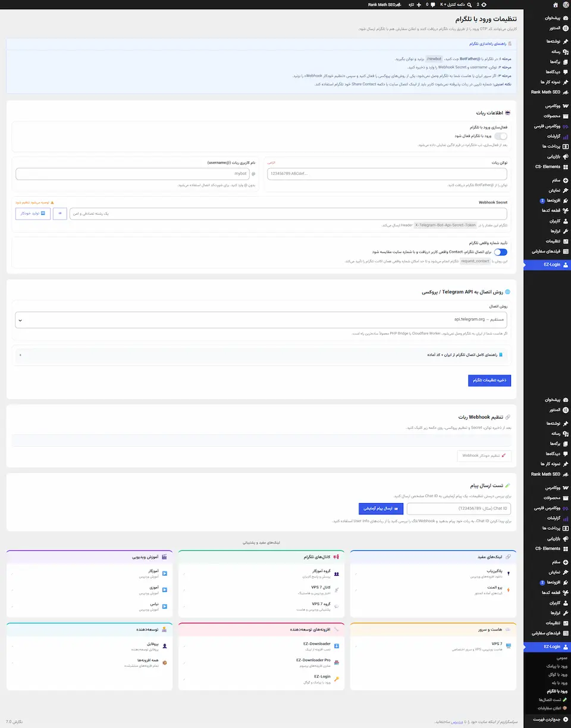Click the icon next to کانال VPS 7
This screenshot has width=571, height=728.
pyautogui.click(x=336, y=590)
